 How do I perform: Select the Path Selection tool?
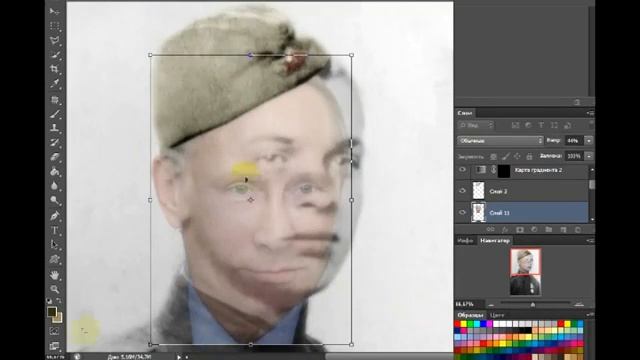(x=54, y=245)
